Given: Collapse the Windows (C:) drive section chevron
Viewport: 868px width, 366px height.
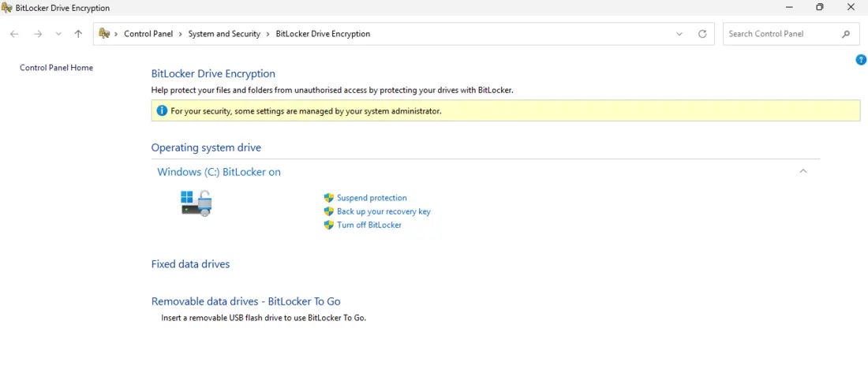Looking at the screenshot, I should click(x=803, y=171).
